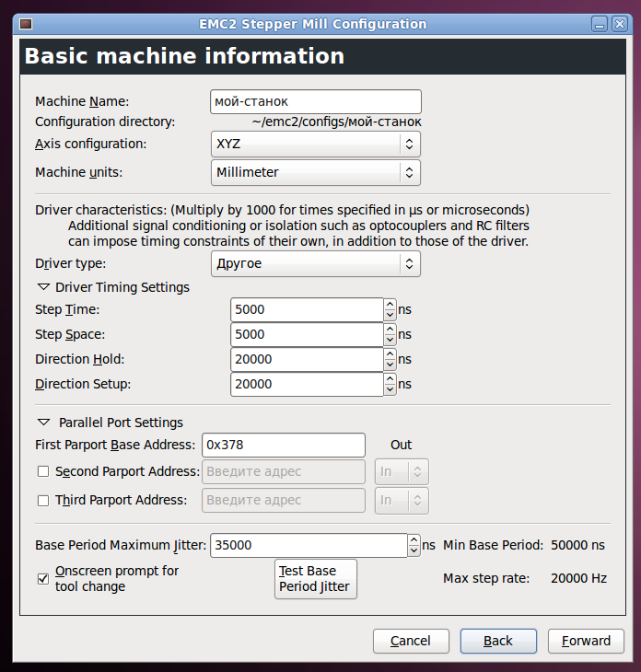The height and width of the screenshot is (672, 641).
Task: Click the Max step rate 20000 Hz value
Action: click(578, 579)
